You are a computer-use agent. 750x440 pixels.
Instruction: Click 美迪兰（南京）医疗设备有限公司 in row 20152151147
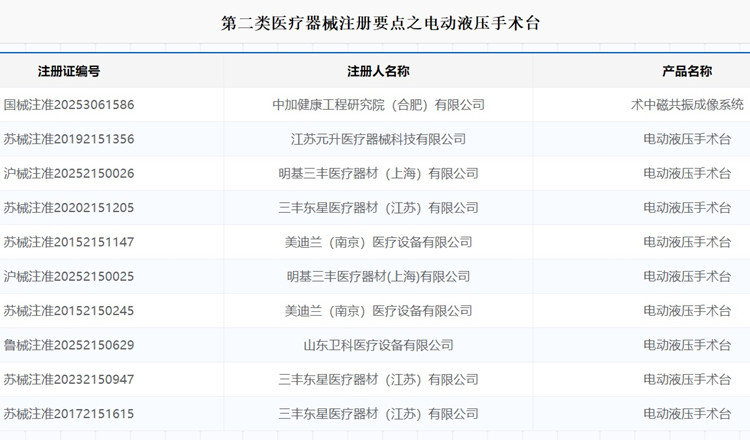pyautogui.click(x=378, y=242)
